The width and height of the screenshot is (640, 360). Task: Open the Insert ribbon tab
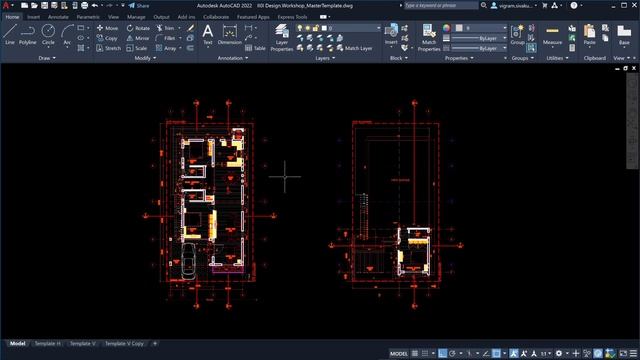click(33, 17)
